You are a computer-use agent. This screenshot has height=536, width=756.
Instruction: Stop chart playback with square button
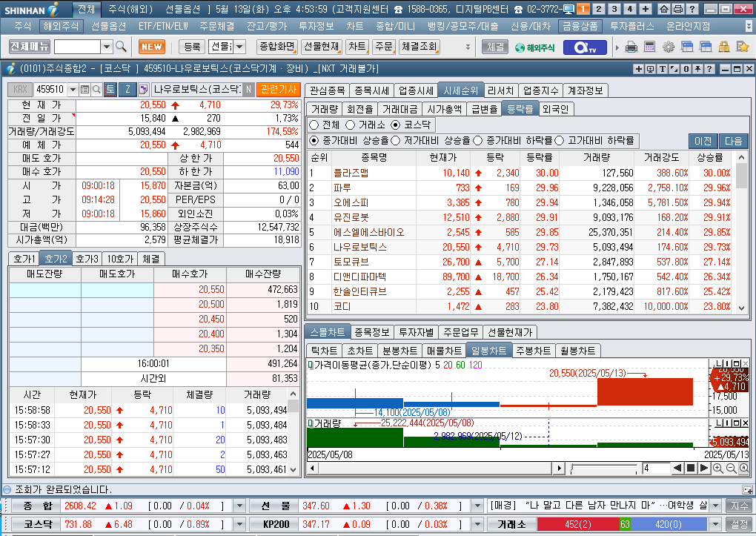click(x=691, y=468)
